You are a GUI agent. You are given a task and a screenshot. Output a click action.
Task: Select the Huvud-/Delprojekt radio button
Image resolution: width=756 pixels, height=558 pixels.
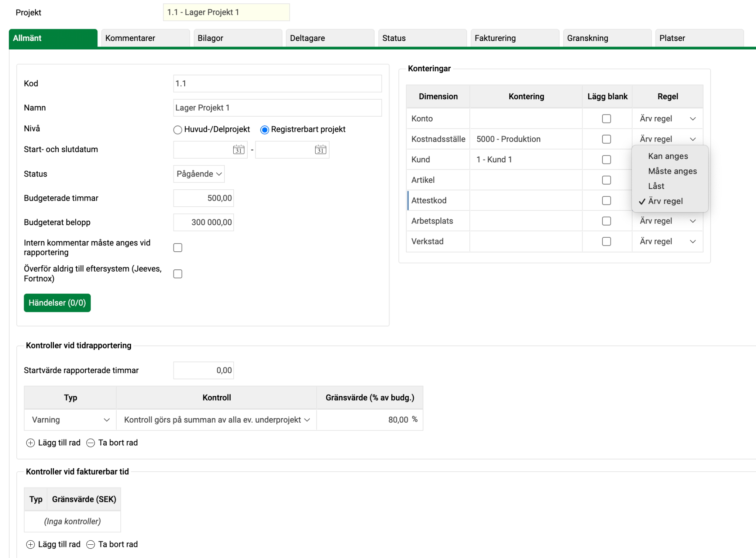178,130
